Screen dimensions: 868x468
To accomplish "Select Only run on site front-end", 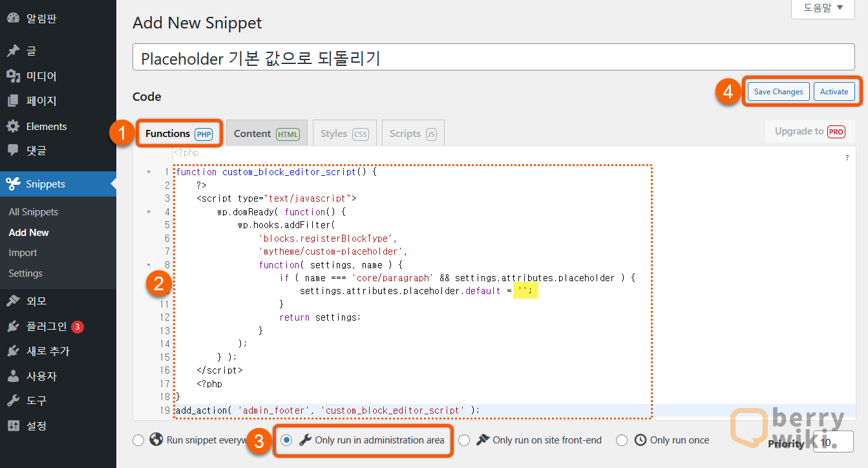I will (x=464, y=440).
